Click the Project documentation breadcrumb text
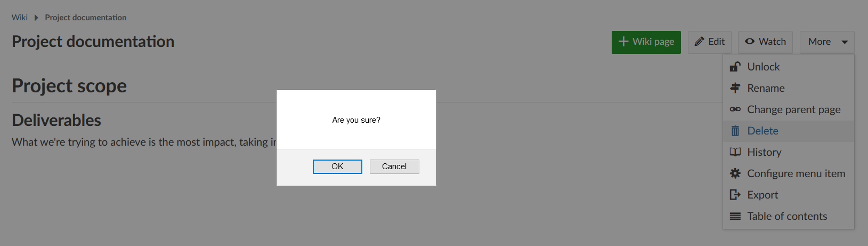868x246 pixels. (x=86, y=18)
